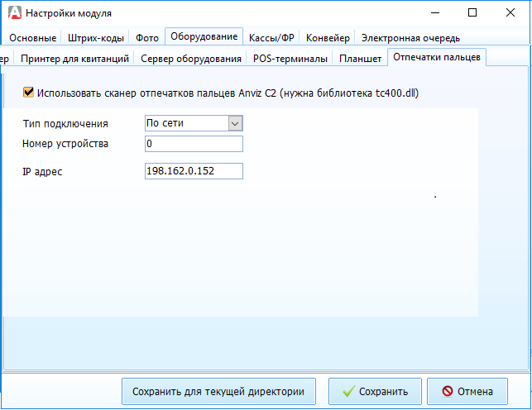The width and height of the screenshot is (532, 410).
Task: Open the Штрих-коды tab
Action: (x=96, y=38)
